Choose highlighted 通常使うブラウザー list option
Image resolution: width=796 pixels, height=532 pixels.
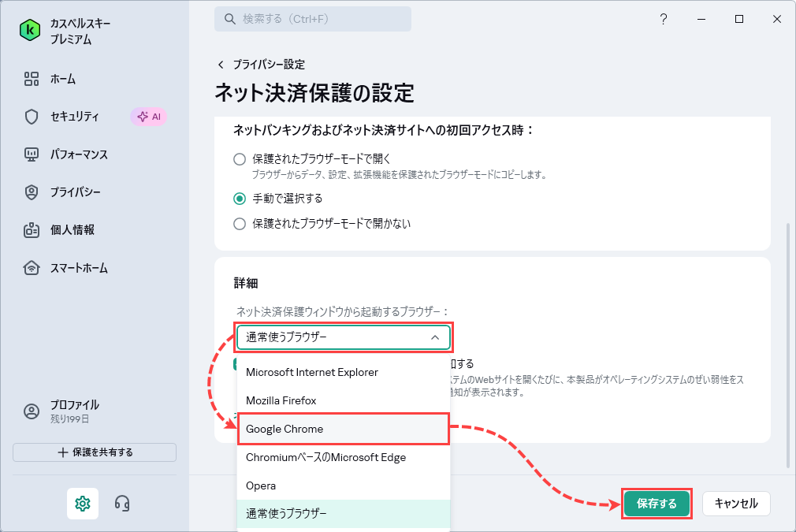344,514
